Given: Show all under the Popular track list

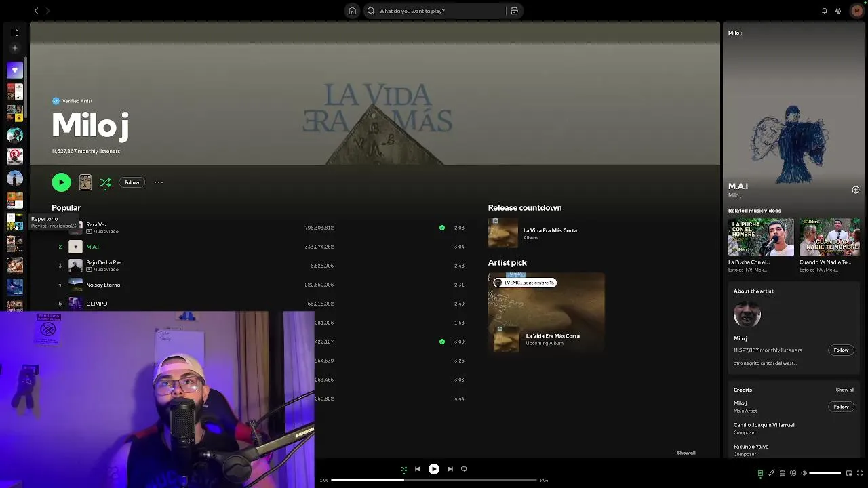Looking at the screenshot, I should [x=686, y=453].
